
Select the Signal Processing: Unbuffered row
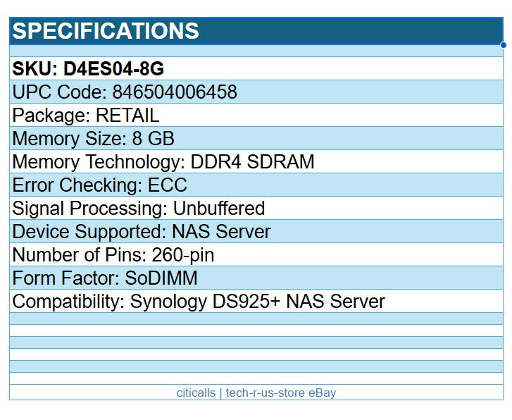click(256, 208)
